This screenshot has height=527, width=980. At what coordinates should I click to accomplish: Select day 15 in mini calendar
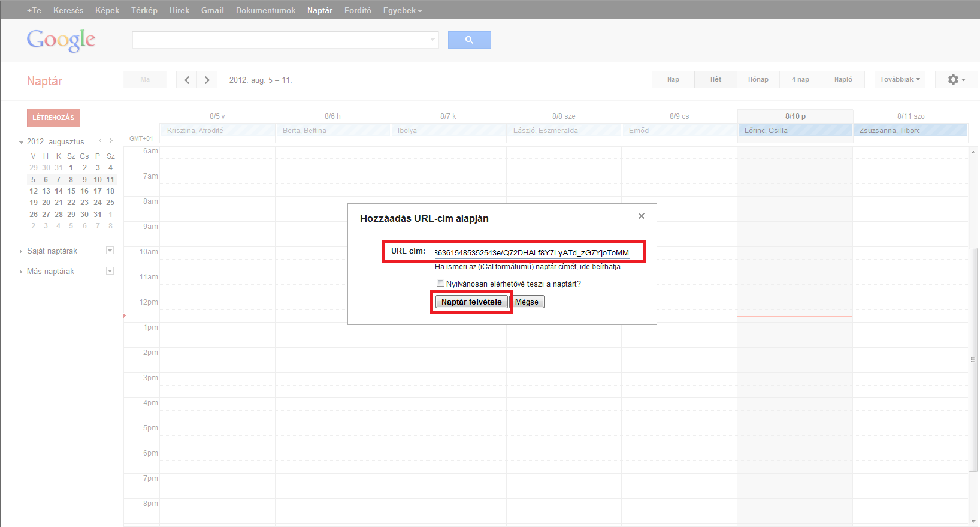coord(71,191)
